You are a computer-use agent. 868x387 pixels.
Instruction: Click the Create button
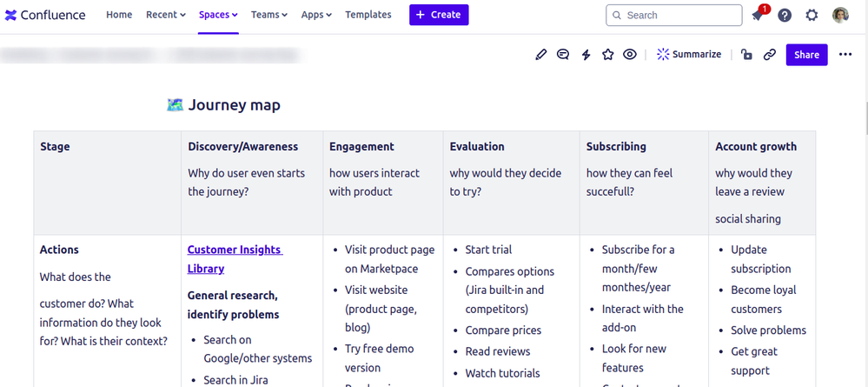point(439,15)
